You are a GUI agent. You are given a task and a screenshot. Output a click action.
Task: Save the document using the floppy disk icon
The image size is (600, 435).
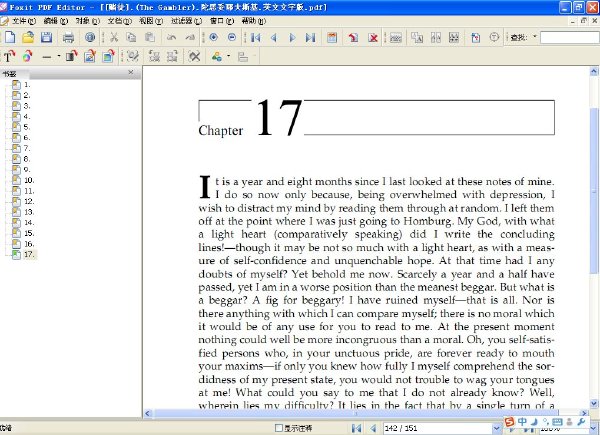pyautogui.click(x=46, y=37)
